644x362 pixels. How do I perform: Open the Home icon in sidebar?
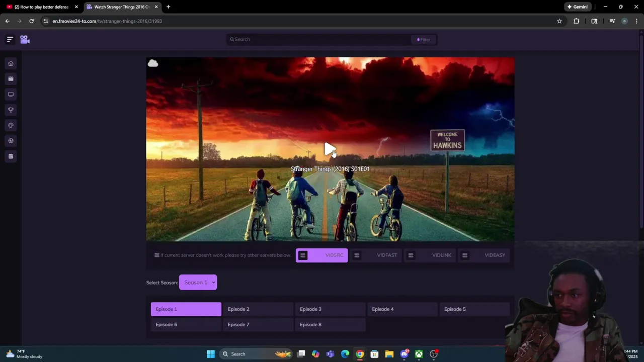click(11, 63)
